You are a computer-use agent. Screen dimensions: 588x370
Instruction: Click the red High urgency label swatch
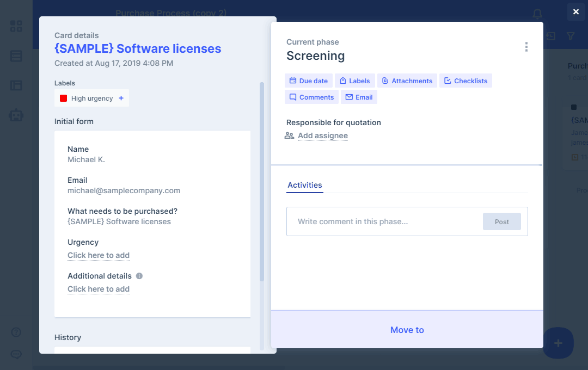[x=63, y=98]
